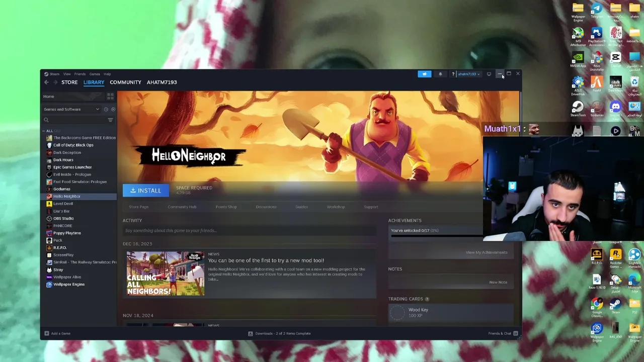
Task: Open Recycle Bin desktop icon
Action: (634, 84)
